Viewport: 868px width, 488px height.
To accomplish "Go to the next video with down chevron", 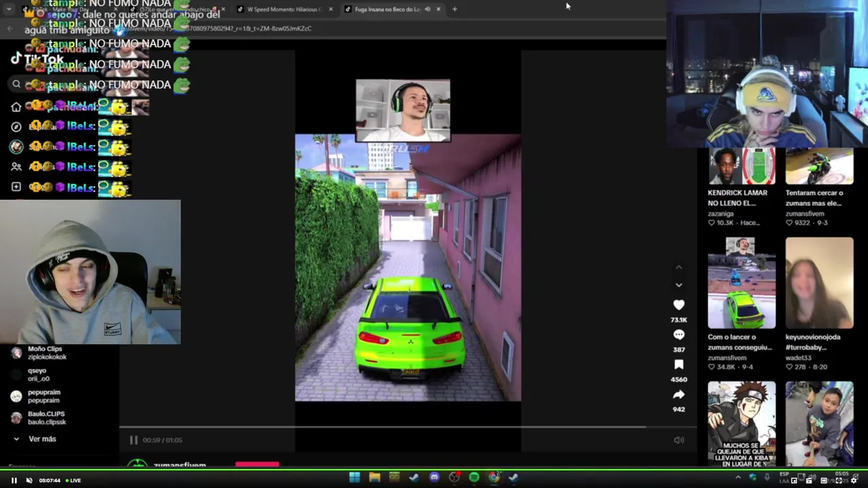I will point(679,285).
